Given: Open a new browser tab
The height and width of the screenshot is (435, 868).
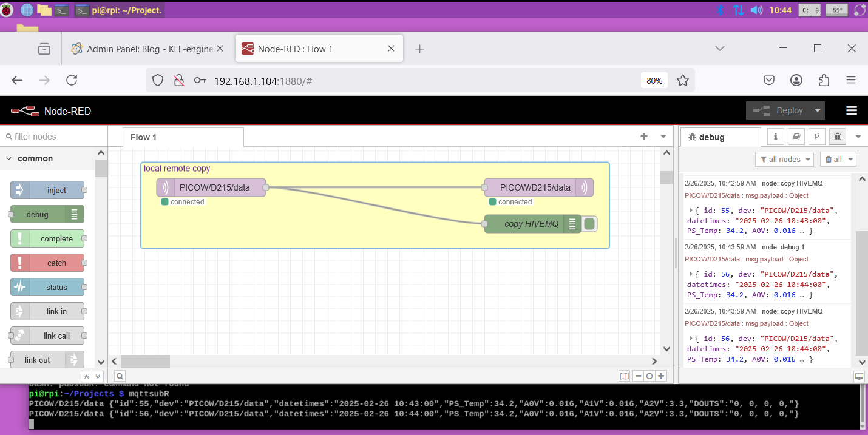Looking at the screenshot, I should pos(419,49).
